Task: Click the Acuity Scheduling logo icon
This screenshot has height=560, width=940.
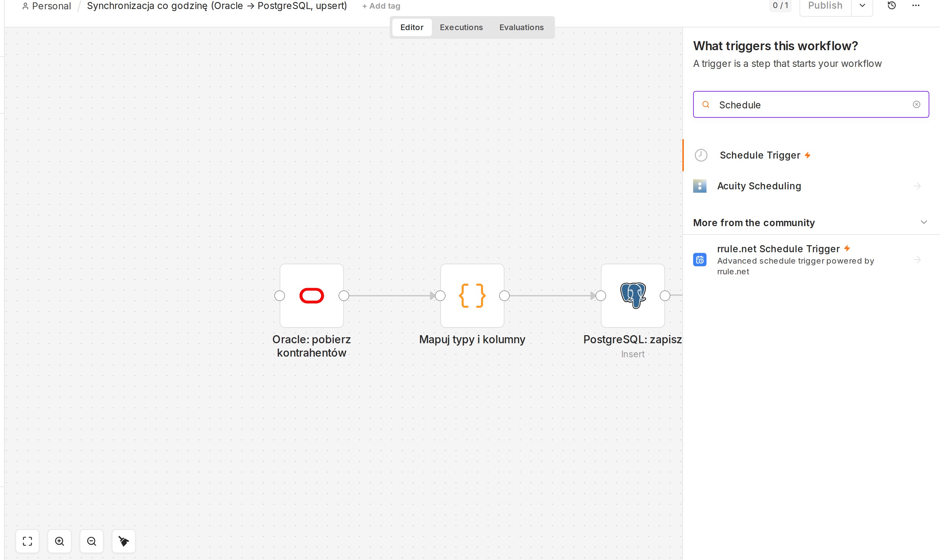Action: tap(699, 186)
